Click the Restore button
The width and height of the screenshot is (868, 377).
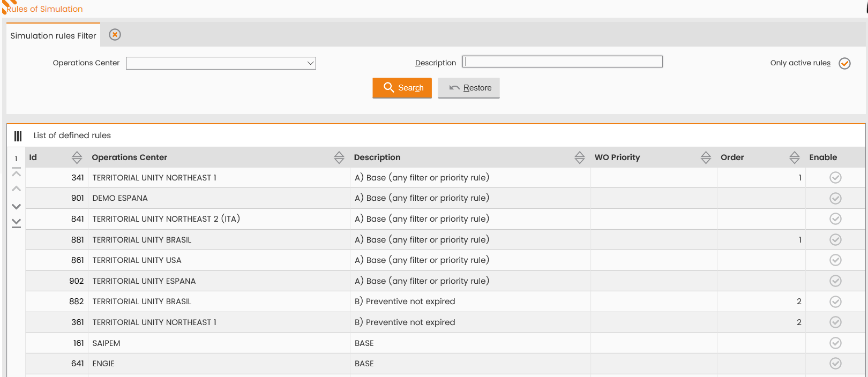[469, 88]
